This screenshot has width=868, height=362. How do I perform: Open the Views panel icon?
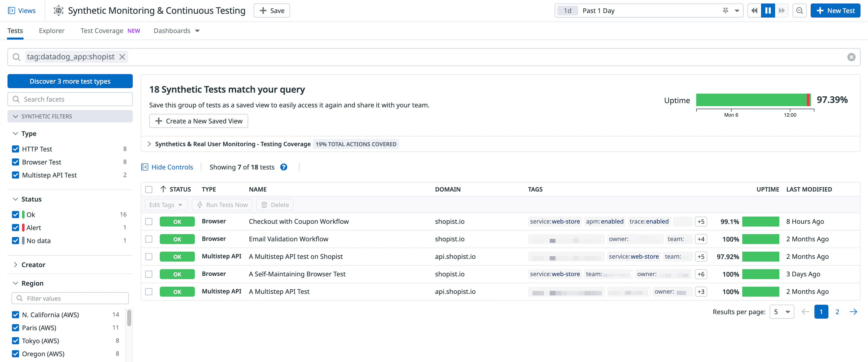click(12, 11)
